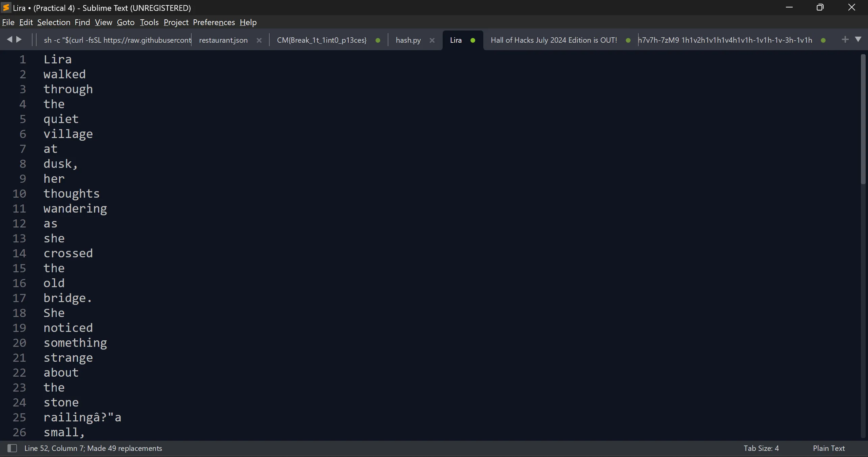
Task: Open the Goto menu
Action: [126, 22]
